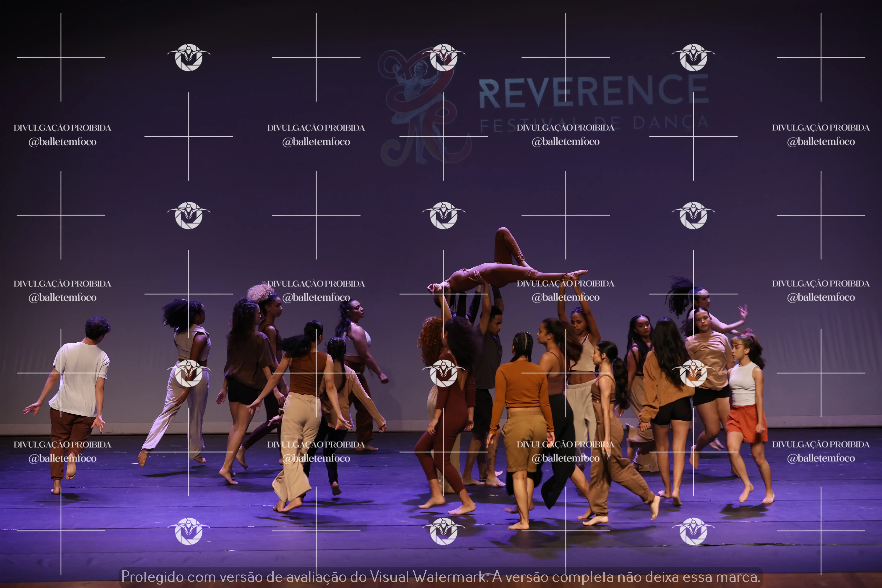
Task: Click the top-left camera-lotus watermark logo
Action: coord(188,57)
